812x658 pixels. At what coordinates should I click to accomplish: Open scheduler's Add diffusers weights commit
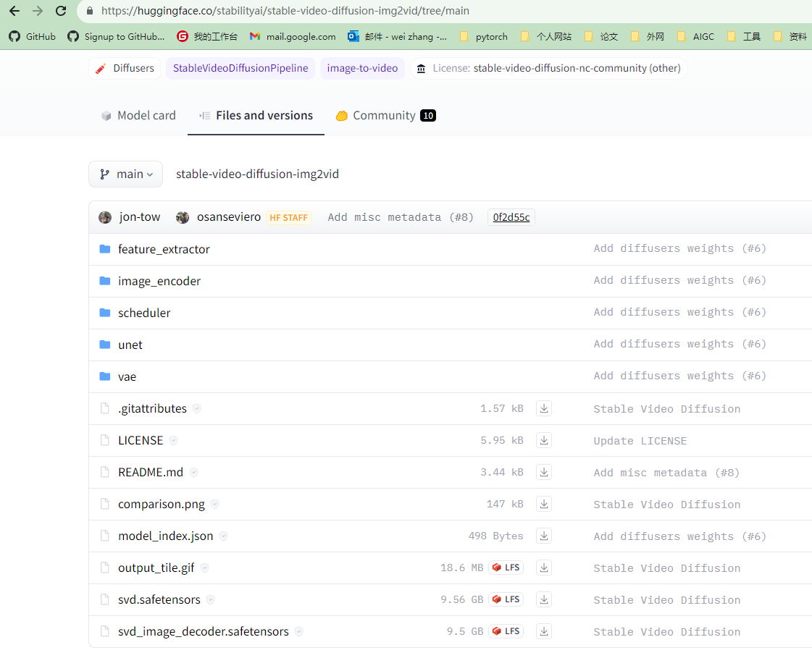pos(680,312)
